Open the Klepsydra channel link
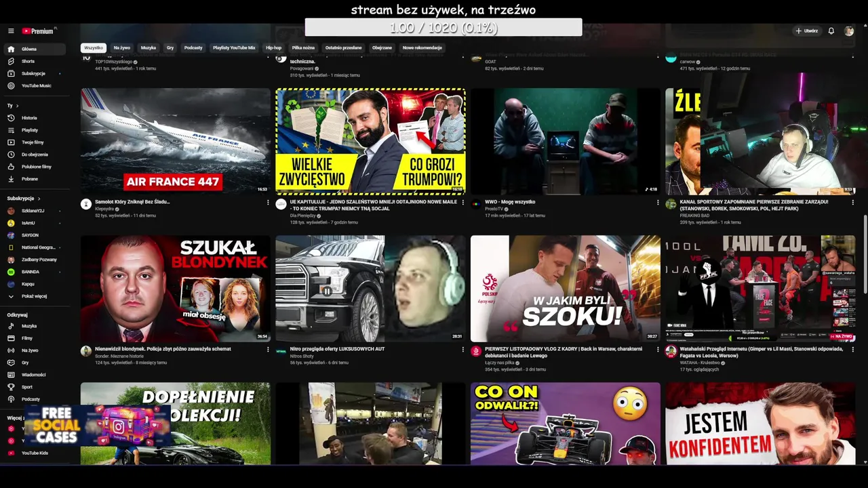868x488 pixels. tap(104, 209)
